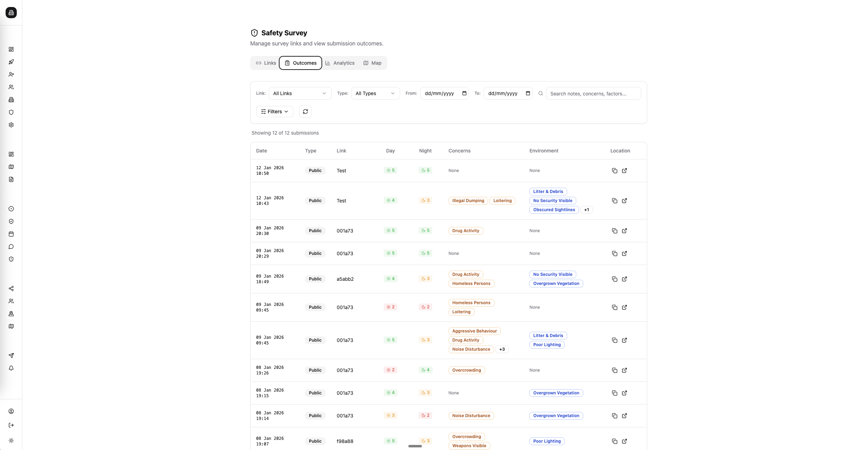Viewport: 868px width, 450px height.
Task: Open the Map tab
Action: (372, 63)
